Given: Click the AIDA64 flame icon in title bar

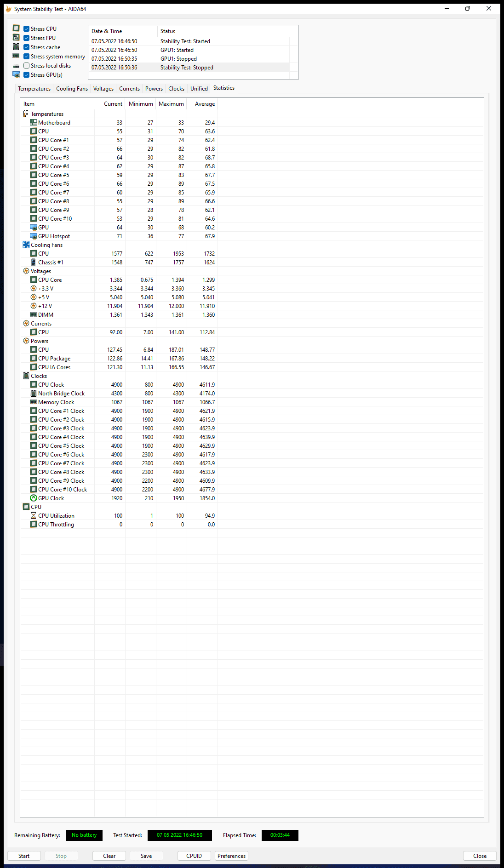Looking at the screenshot, I should 8,9.
